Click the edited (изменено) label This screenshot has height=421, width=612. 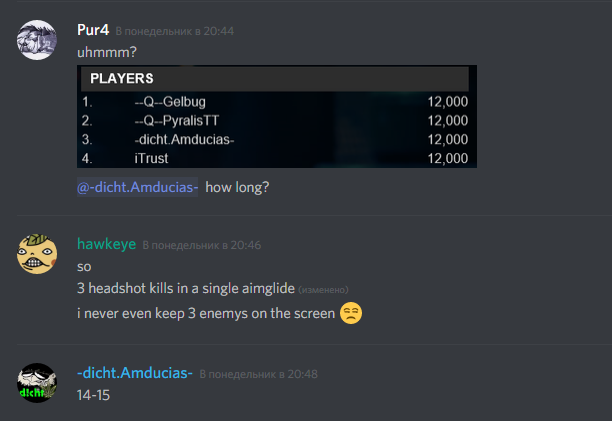click(323, 290)
